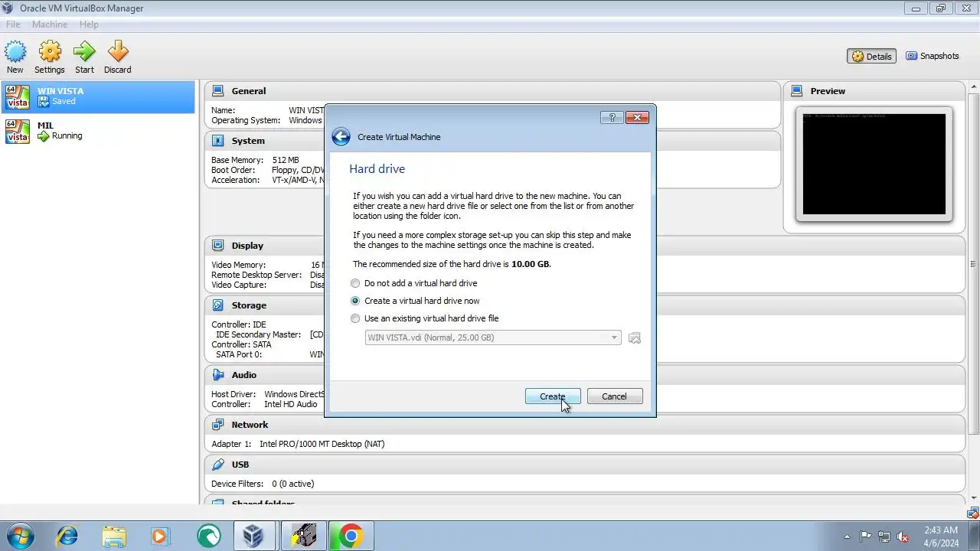Click the System section chip icon
The width and height of the screenshot is (980, 551).
click(217, 141)
